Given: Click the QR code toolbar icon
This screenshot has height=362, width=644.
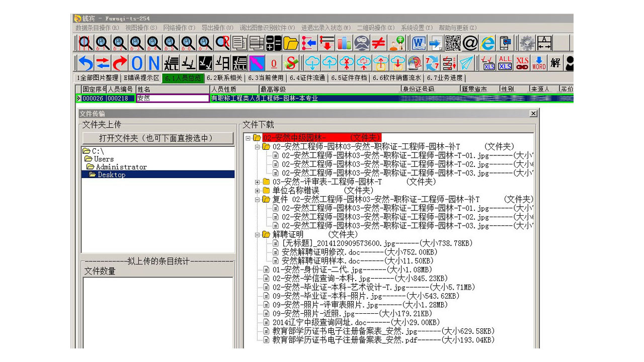Looking at the screenshot, I should 453,43.
